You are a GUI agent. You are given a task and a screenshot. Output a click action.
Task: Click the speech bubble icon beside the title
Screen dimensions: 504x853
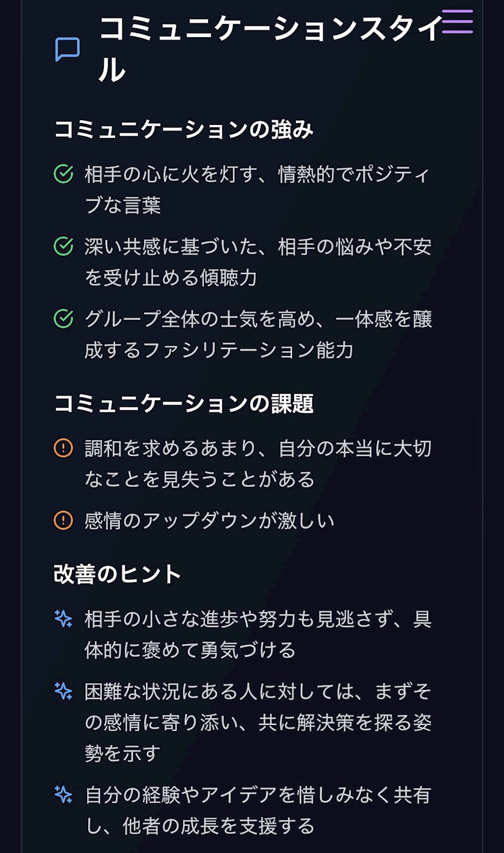click(68, 49)
